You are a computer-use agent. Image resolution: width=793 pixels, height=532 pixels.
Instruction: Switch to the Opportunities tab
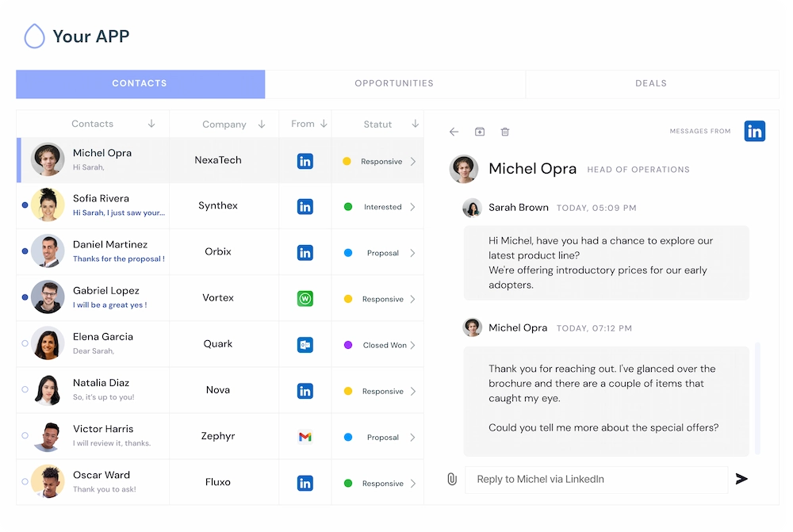(x=394, y=83)
